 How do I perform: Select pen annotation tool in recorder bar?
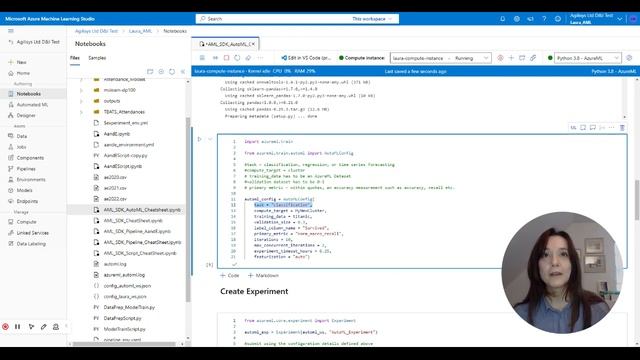(44, 327)
